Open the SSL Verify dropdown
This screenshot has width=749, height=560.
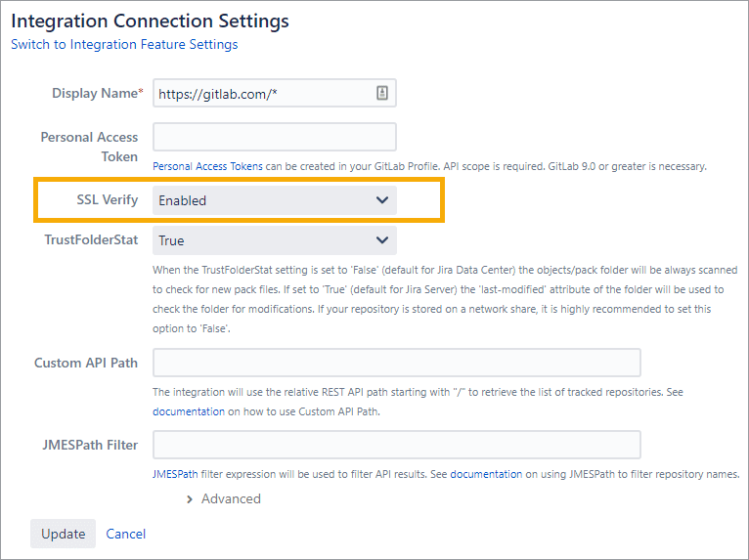coord(275,200)
